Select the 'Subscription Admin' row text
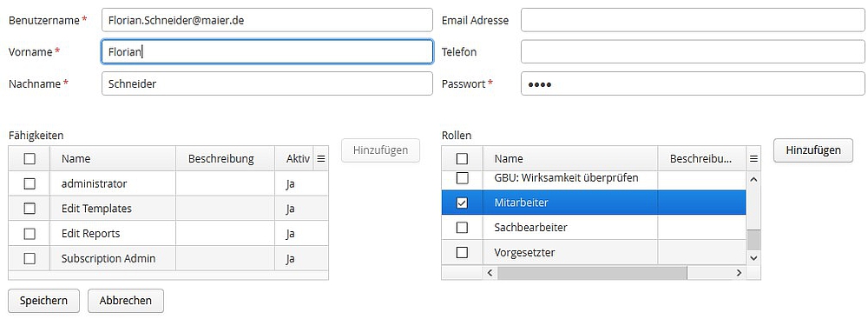Viewport: 868px width, 319px height. pos(108,258)
